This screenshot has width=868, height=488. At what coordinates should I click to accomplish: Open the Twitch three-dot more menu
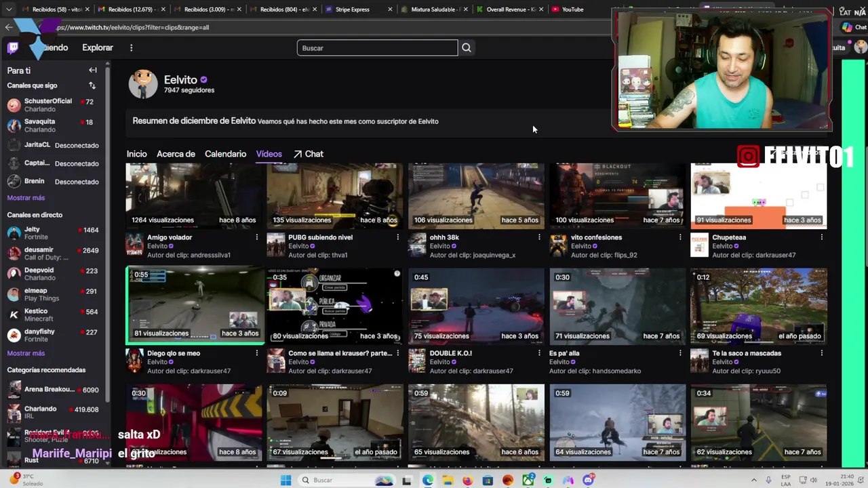pos(131,47)
